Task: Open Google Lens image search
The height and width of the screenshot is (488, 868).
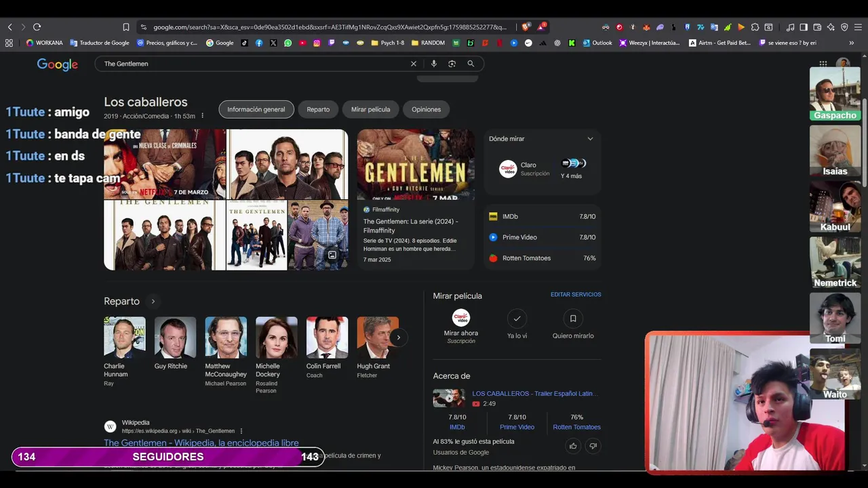Action: [x=452, y=64]
